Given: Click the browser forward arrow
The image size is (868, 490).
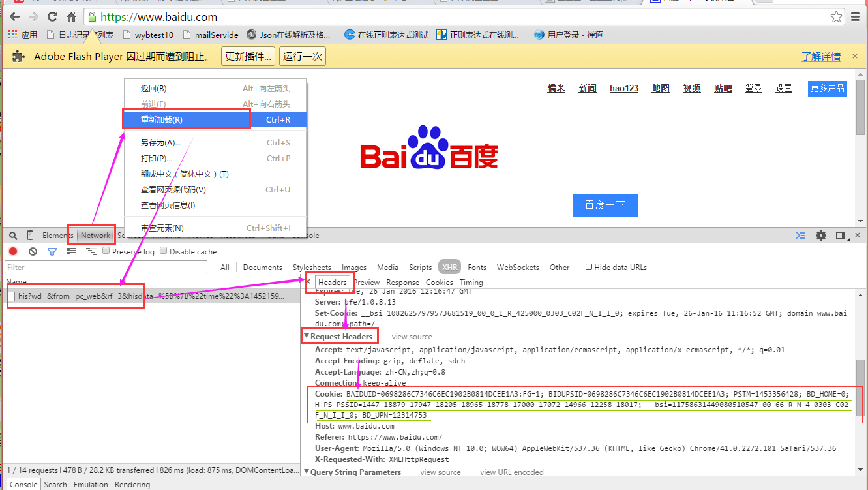Looking at the screenshot, I should pyautogui.click(x=33, y=16).
